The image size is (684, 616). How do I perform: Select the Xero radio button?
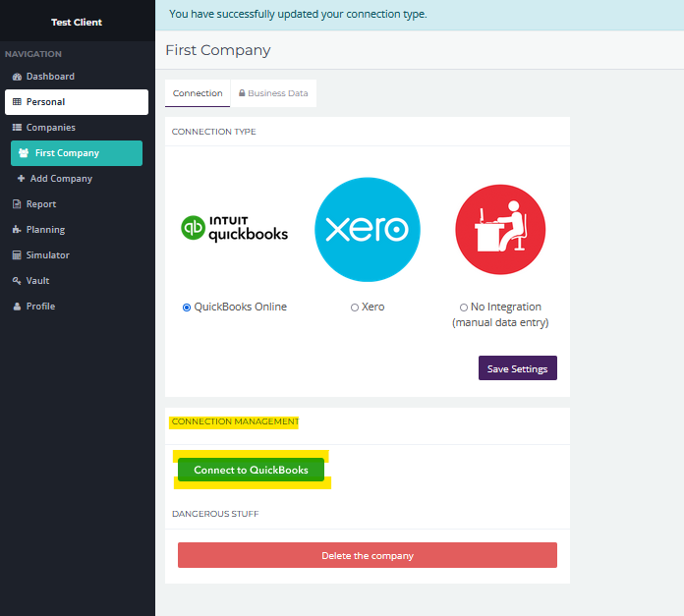click(355, 308)
